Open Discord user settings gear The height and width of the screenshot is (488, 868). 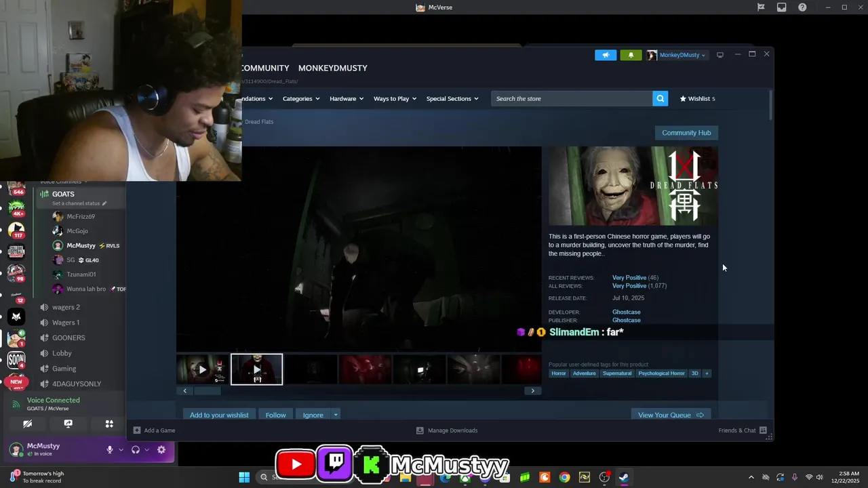(x=161, y=449)
